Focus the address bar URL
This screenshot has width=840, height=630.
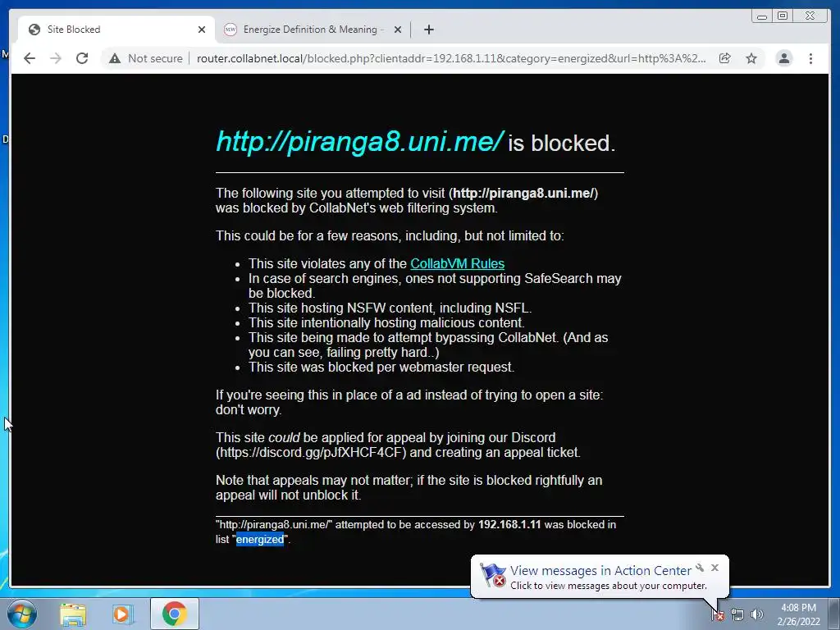(451, 58)
